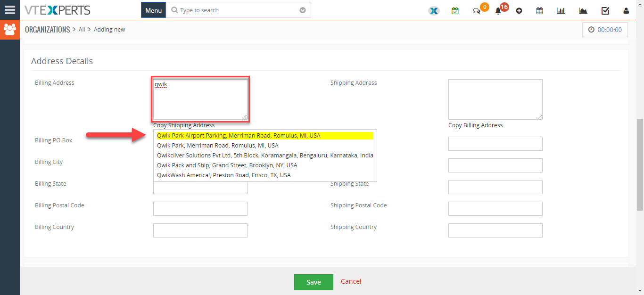This screenshot has height=295, width=644.
Task: Click the red Cancel link
Action: 351,281
